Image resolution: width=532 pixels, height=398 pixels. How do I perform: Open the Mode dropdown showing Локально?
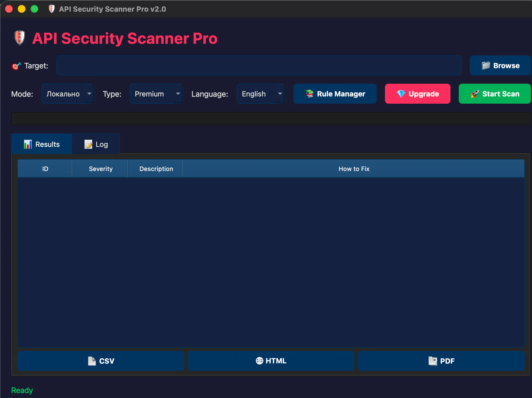click(x=68, y=94)
